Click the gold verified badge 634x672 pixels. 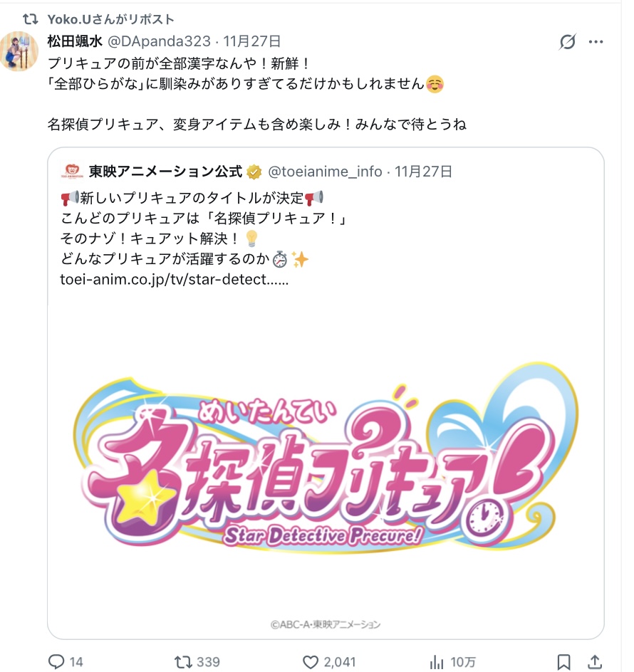(x=254, y=172)
